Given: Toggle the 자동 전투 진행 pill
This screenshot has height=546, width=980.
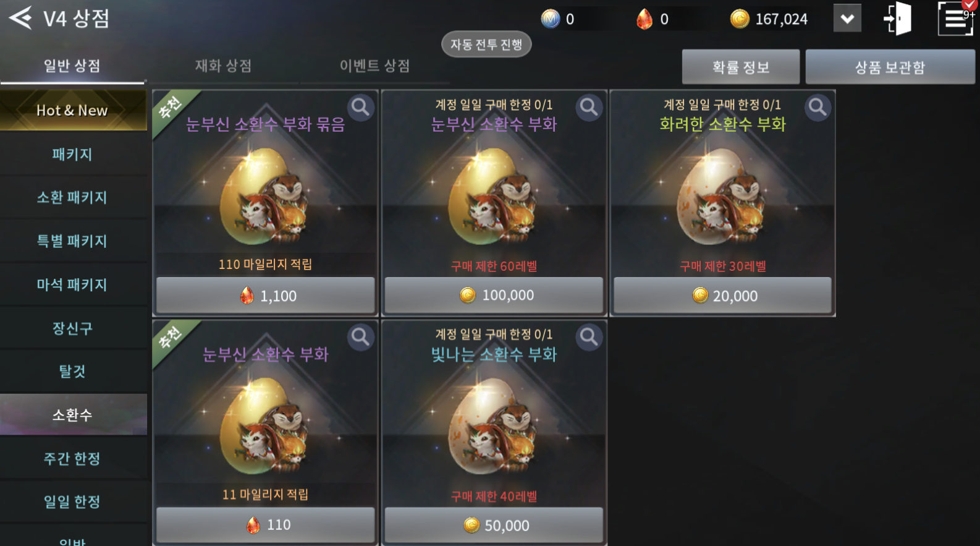Looking at the screenshot, I should pyautogui.click(x=486, y=45).
